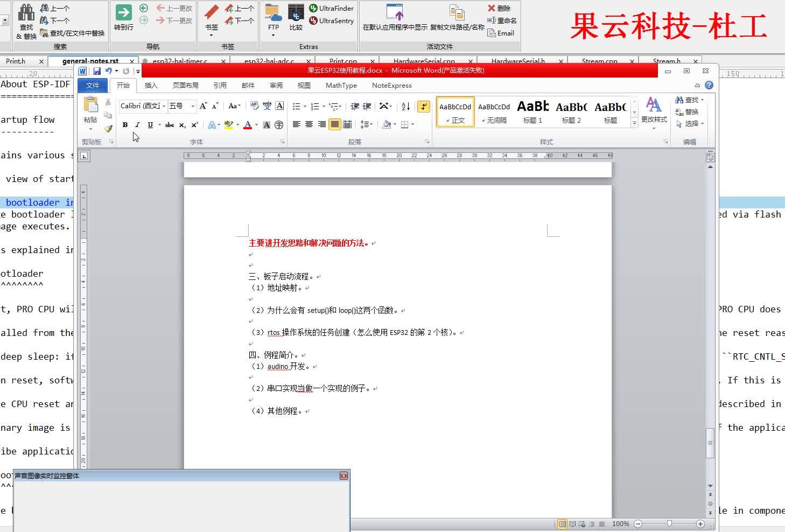Open bullets list dropdown arrow
The image size is (785, 532).
tap(305, 107)
